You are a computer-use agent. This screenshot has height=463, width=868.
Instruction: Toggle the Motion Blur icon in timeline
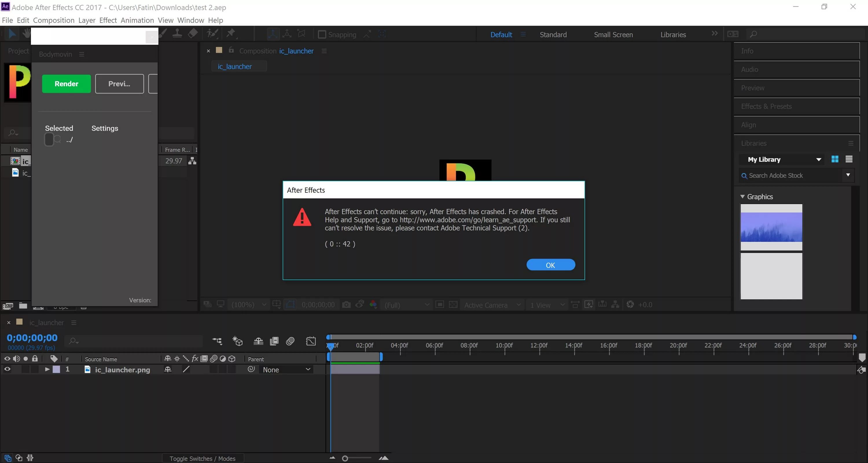tap(290, 341)
